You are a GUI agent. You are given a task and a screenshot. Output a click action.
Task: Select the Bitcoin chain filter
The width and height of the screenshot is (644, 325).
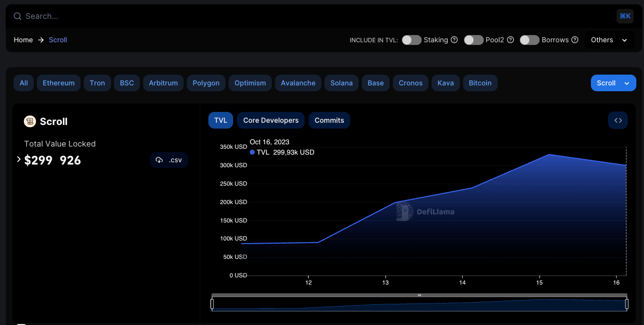point(480,83)
